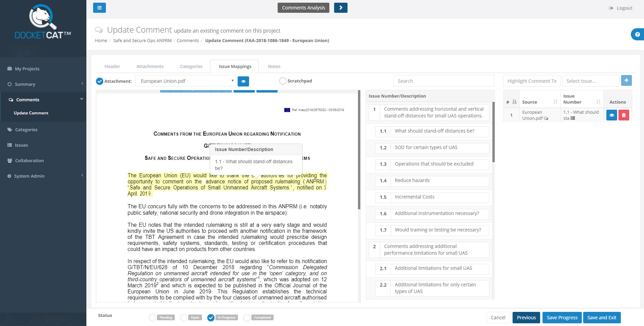Click the Cancel button
This screenshot has height=326, width=644.
click(498, 318)
